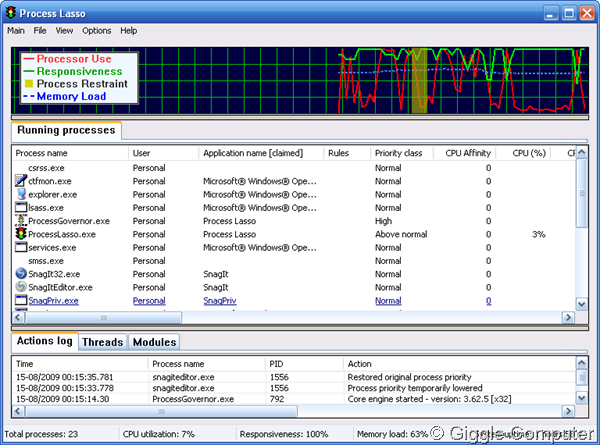
Task: Select 'Process priority temporarily lowered' log entry
Action: (x=293, y=388)
